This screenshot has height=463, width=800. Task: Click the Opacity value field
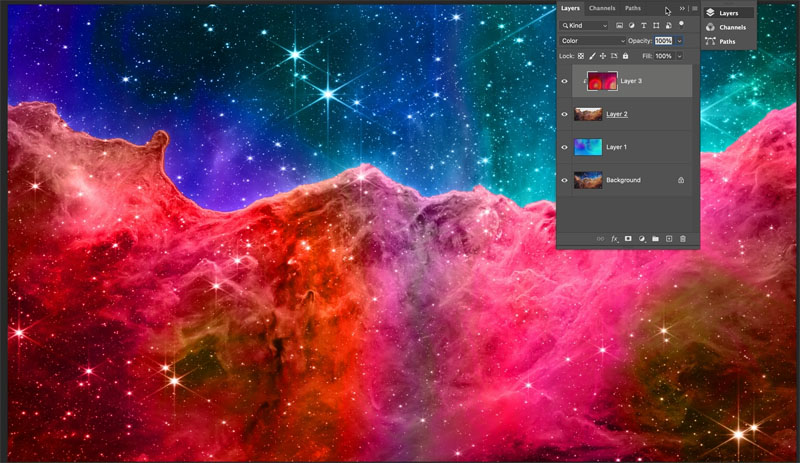pyautogui.click(x=664, y=41)
